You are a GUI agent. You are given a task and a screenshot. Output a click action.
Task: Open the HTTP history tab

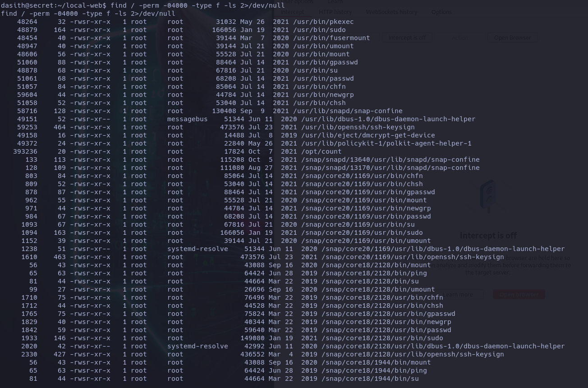pos(335,12)
